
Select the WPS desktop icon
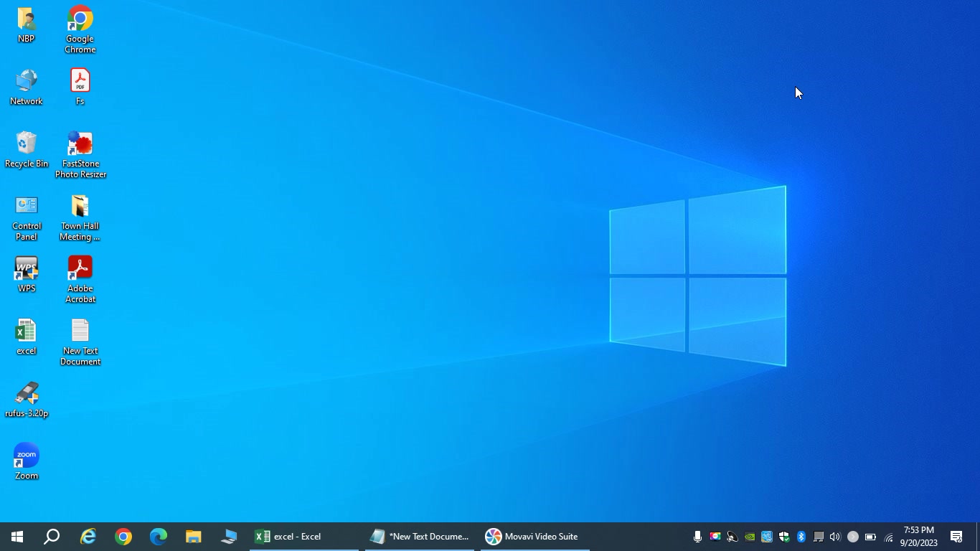(x=27, y=275)
